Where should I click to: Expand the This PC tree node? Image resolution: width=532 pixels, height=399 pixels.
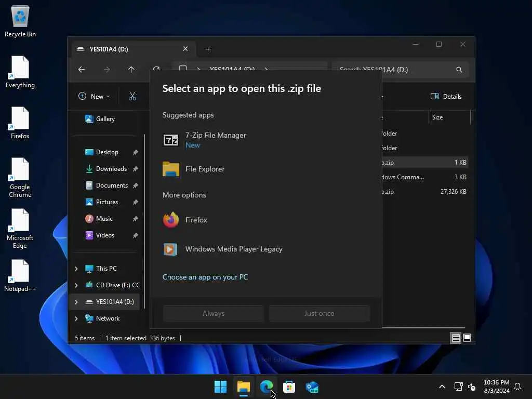pyautogui.click(x=76, y=269)
